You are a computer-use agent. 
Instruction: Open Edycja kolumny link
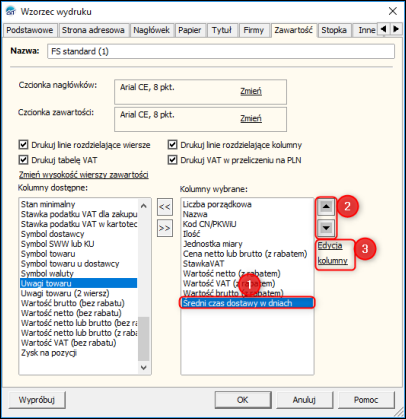[x=332, y=253]
